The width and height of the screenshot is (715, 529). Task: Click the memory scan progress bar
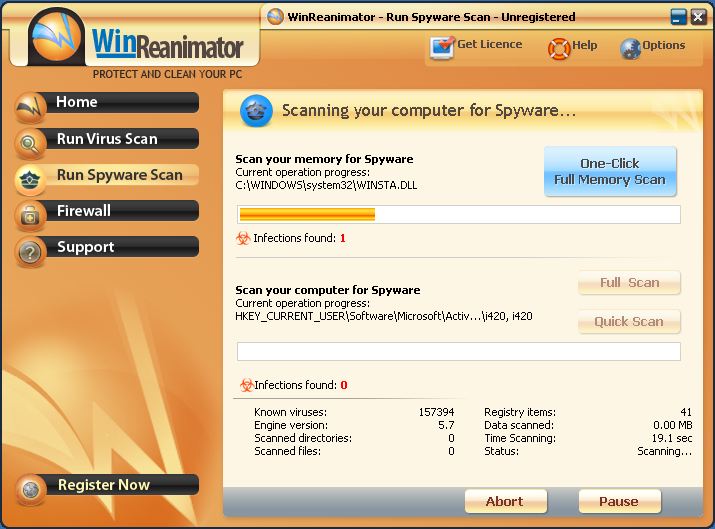click(x=458, y=214)
